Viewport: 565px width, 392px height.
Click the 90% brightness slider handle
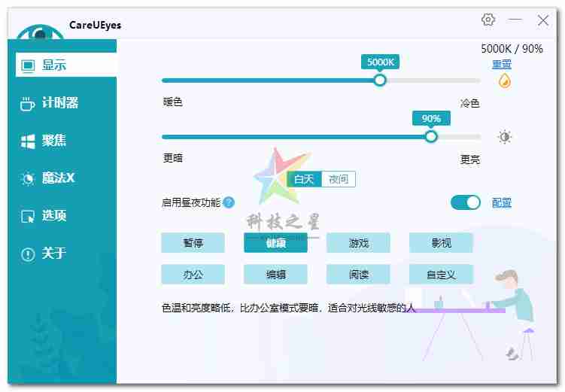click(x=431, y=136)
